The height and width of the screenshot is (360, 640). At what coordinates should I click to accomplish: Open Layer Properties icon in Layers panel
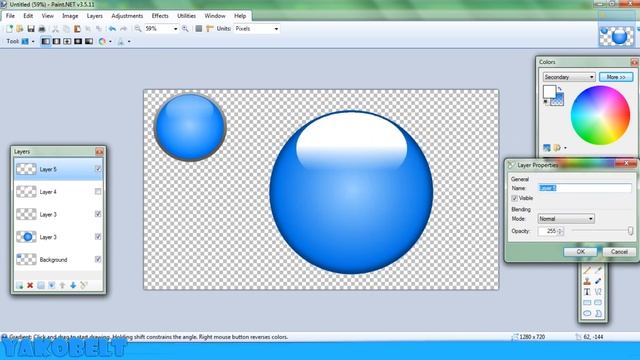[84, 285]
